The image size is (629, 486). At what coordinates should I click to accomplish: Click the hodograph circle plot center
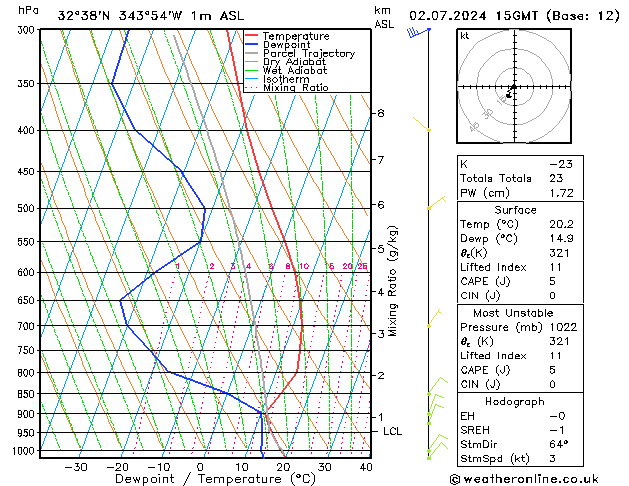pos(512,89)
